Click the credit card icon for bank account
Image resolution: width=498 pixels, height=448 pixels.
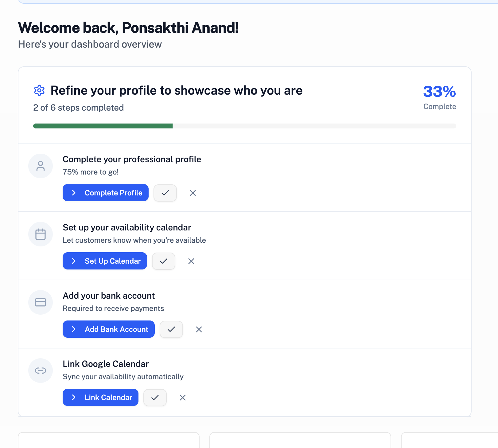(41, 302)
